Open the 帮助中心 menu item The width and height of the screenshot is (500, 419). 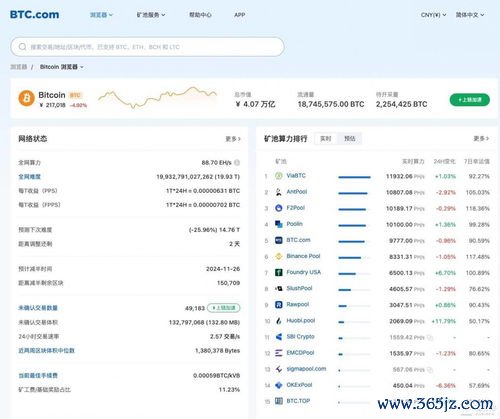click(x=200, y=15)
